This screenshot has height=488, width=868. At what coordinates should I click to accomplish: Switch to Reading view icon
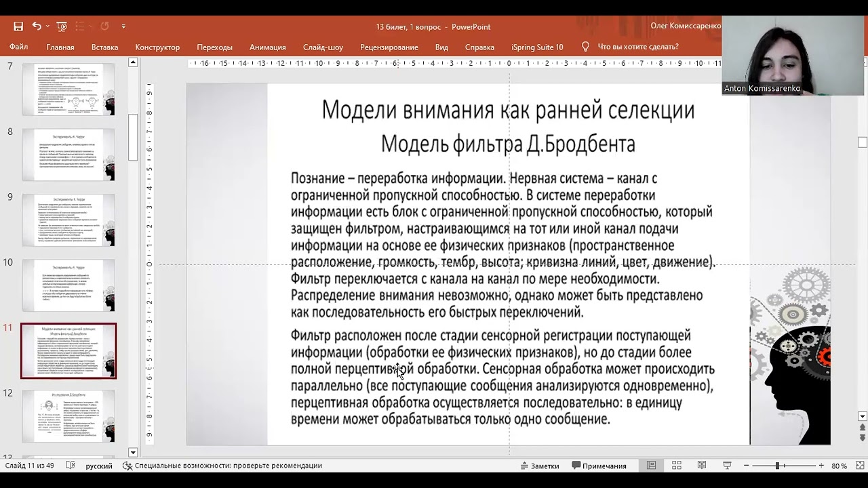click(x=702, y=466)
